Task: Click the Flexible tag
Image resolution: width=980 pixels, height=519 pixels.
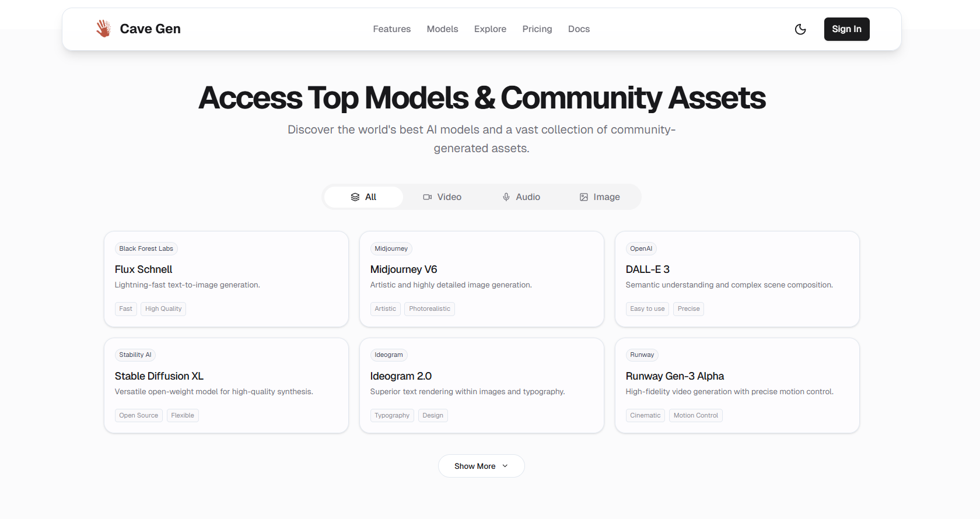Action: [183, 415]
